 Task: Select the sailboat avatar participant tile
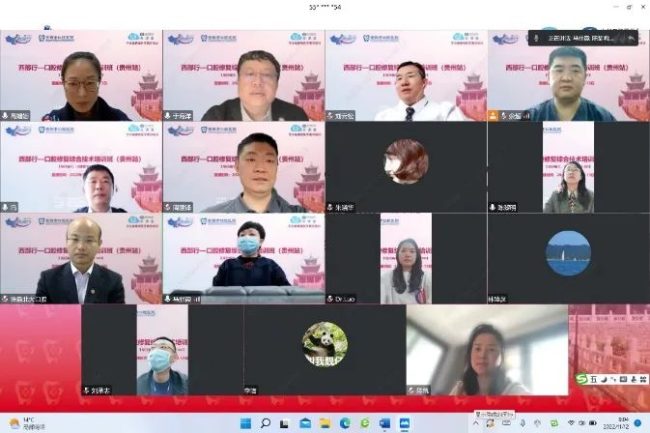[x=567, y=253]
